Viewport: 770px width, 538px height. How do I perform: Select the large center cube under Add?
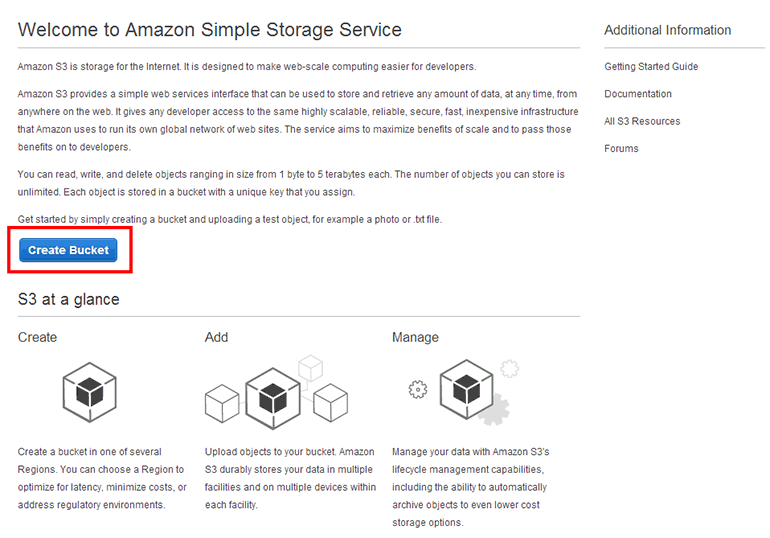tap(273, 397)
